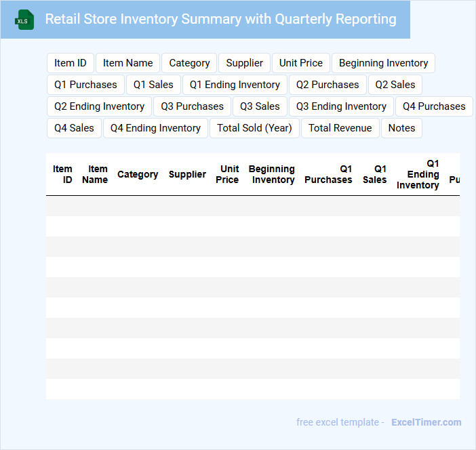Select the Item ID tag

coord(71,63)
